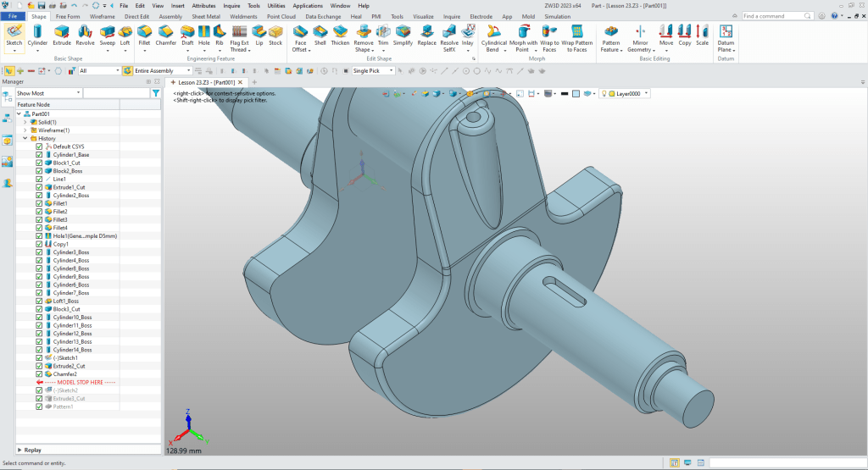
Task: Uncheck the Fillet1 feature checkbox
Action: coord(39,204)
